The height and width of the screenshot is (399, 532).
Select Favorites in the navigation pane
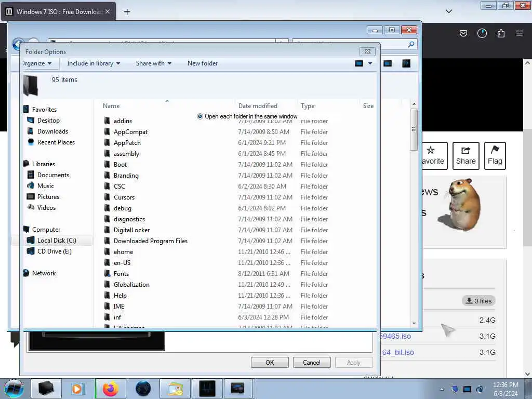point(44,110)
